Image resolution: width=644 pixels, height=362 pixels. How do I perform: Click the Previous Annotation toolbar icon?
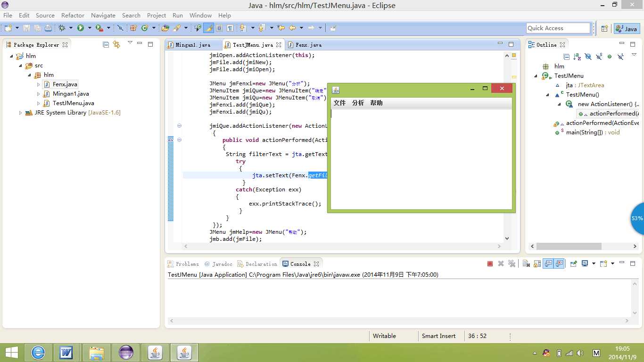(x=261, y=28)
